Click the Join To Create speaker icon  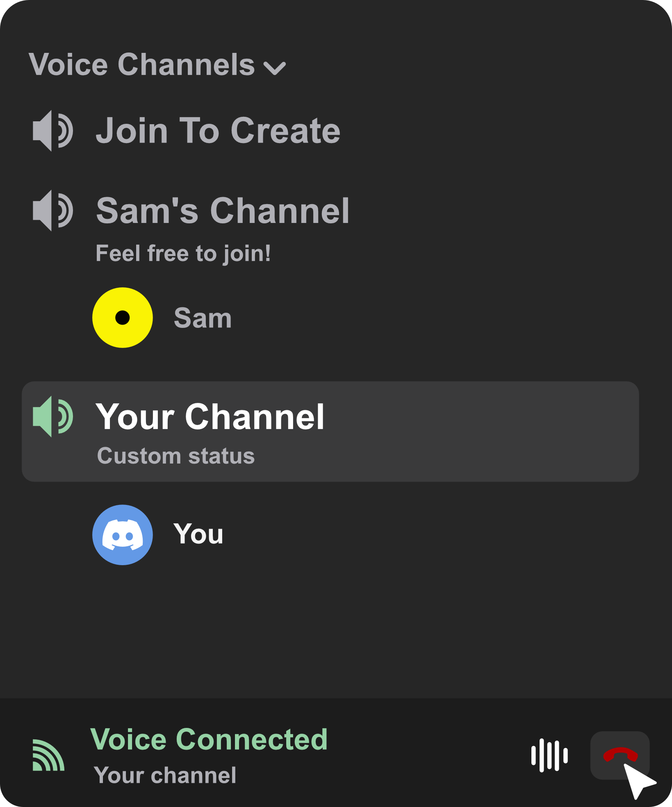(x=52, y=131)
